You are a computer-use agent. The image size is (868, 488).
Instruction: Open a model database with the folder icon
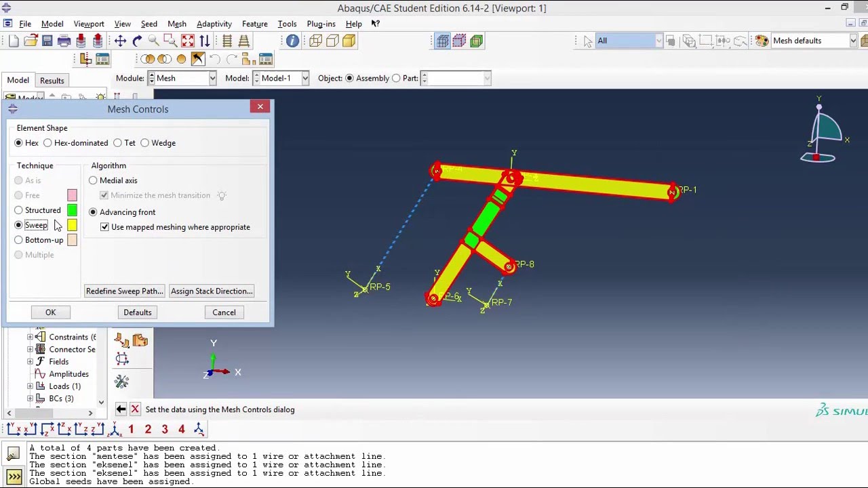[31, 41]
